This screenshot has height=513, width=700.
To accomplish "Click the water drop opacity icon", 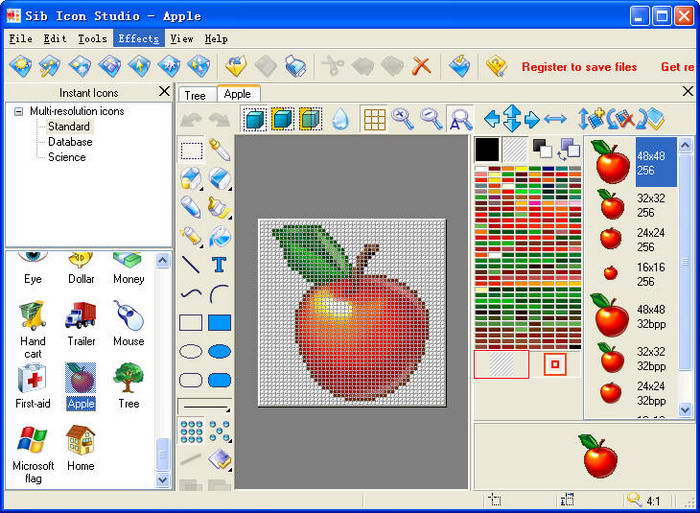I will tap(341, 119).
